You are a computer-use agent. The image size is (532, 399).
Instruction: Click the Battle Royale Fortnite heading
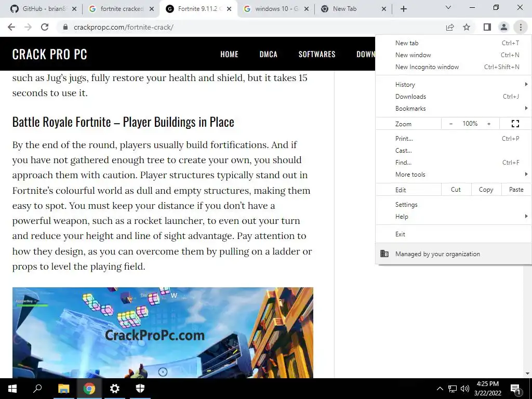[123, 122]
